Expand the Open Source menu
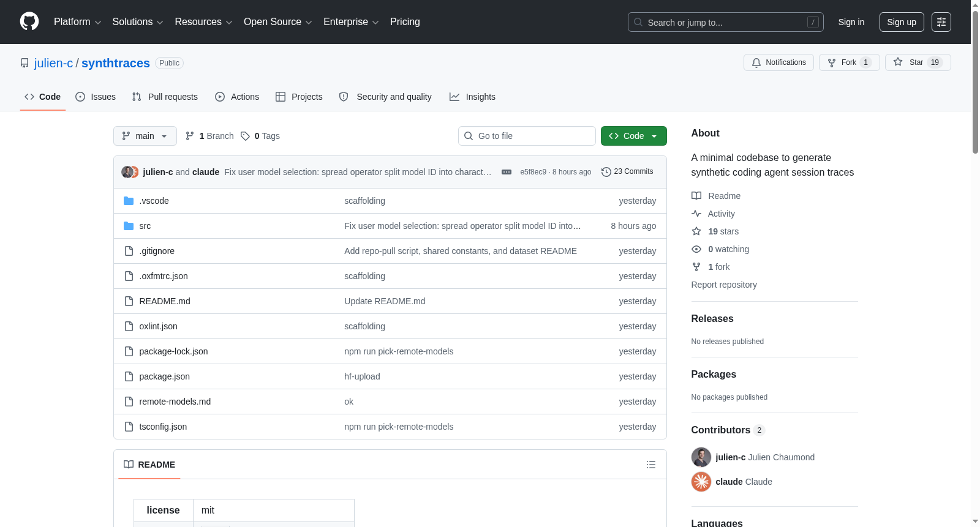The image size is (980, 527). (x=278, y=22)
